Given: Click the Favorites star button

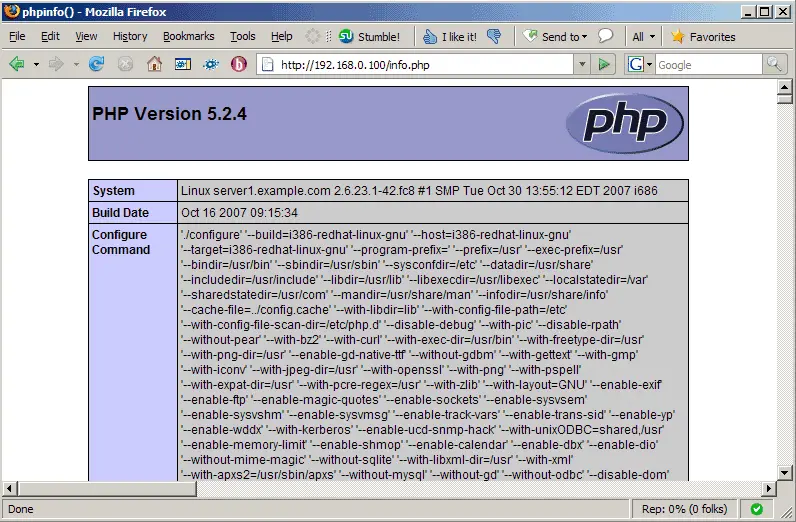Looking at the screenshot, I should pyautogui.click(x=703, y=37).
